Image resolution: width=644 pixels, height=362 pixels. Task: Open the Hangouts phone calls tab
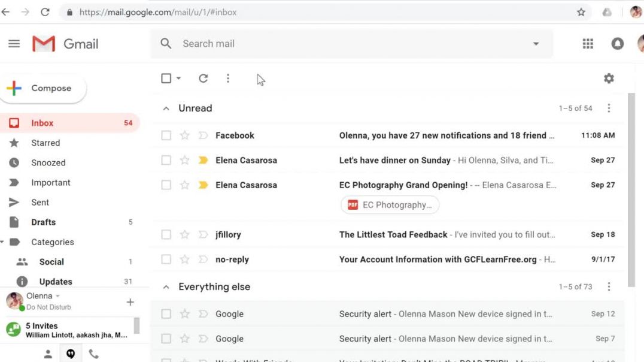(x=93, y=354)
